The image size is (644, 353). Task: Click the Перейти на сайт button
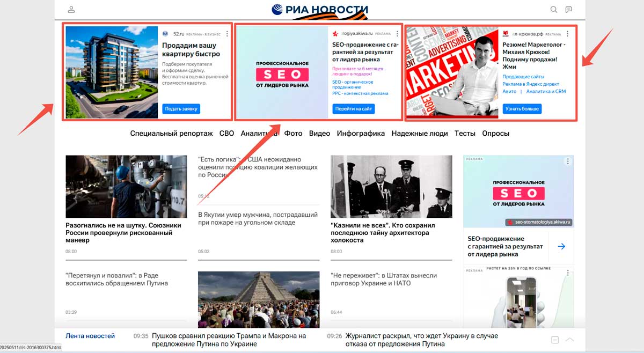(353, 109)
